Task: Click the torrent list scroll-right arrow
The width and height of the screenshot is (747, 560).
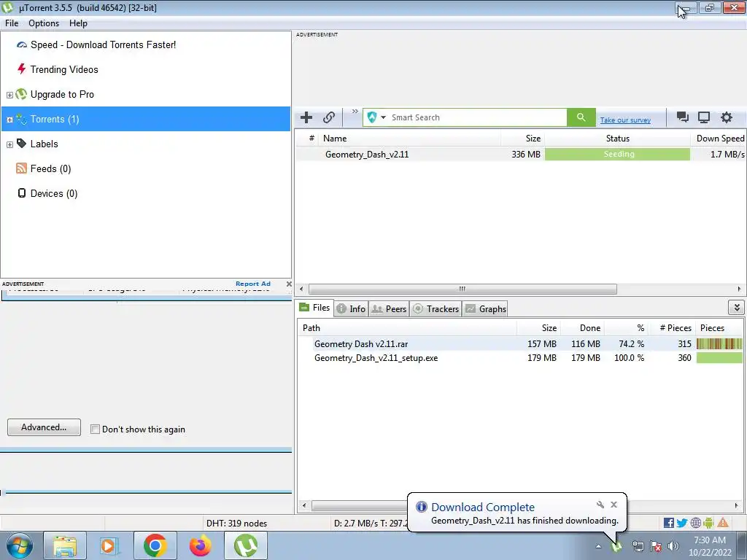Action: pos(739,289)
